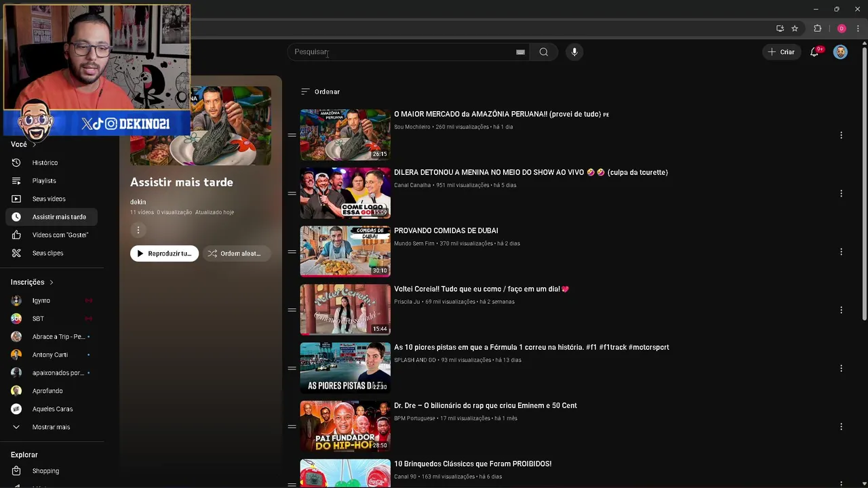Image resolution: width=868 pixels, height=488 pixels.
Task: Open Antony Curti subscription
Action: (52, 354)
